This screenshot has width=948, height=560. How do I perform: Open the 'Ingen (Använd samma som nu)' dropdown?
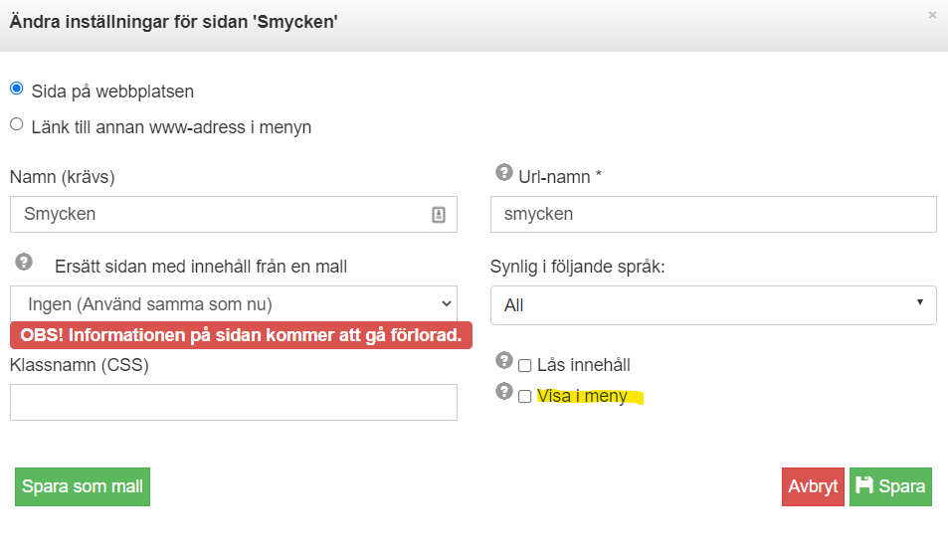click(234, 303)
